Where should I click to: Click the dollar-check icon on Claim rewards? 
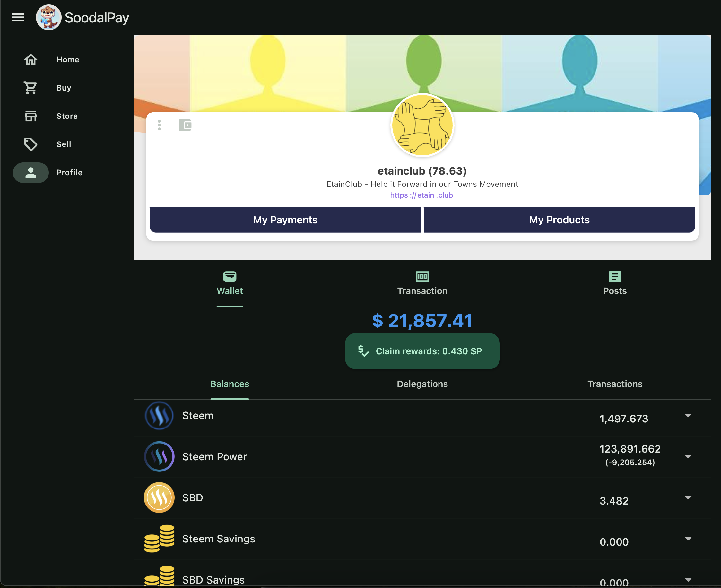pos(363,351)
